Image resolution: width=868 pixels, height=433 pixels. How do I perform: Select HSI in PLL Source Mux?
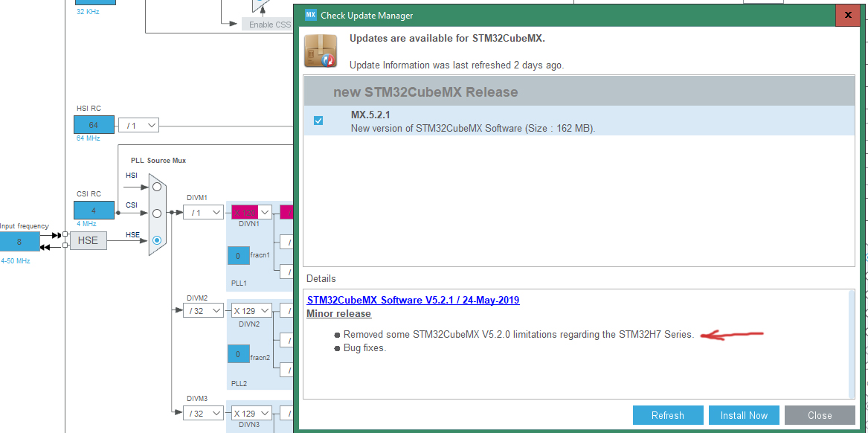(157, 187)
